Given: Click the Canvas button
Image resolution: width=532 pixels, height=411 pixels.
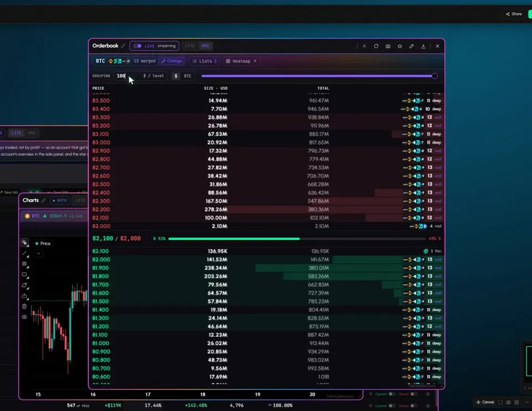Looking at the screenshot, I should click(485, 402).
